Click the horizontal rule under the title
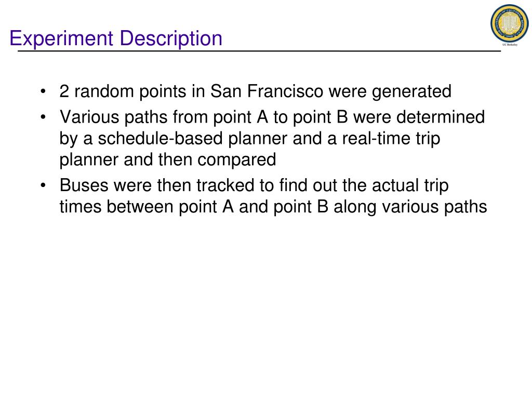Viewport: 532px width, 399px height. [259, 51]
